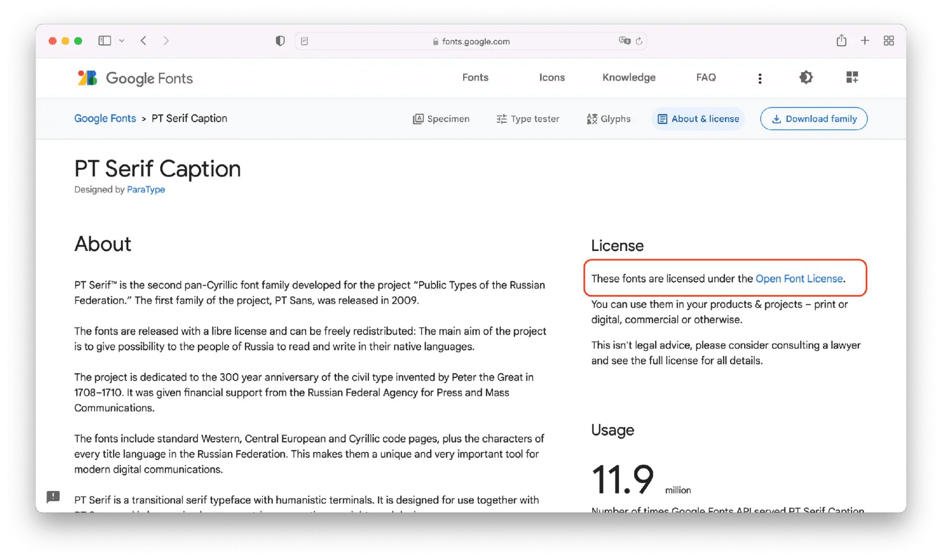The height and width of the screenshot is (560, 942).
Task: Open the selection bag grid icon
Action: (x=852, y=77)
